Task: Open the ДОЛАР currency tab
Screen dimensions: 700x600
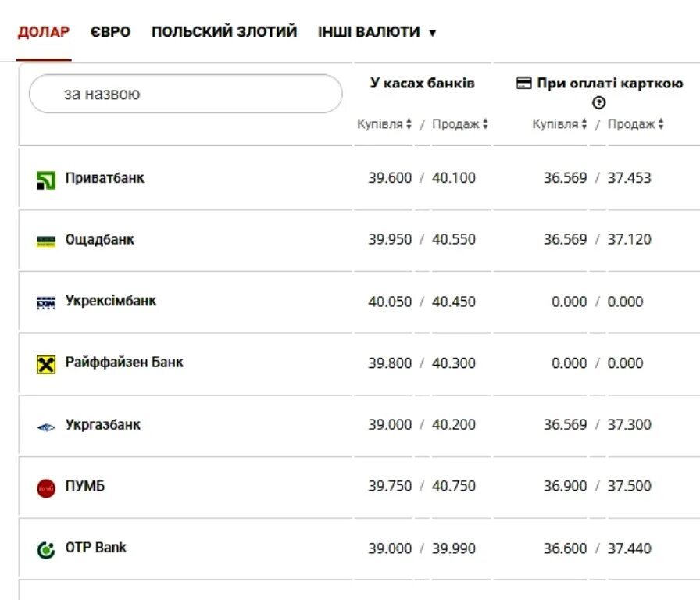Action: pyautogui.click(x=44, y=32)
